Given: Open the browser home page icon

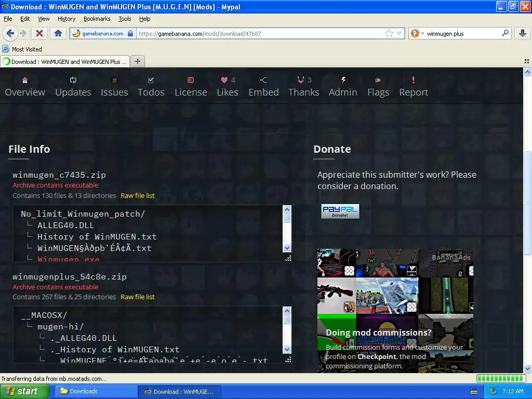Looking at the screenshot, I should click(58, 33).
